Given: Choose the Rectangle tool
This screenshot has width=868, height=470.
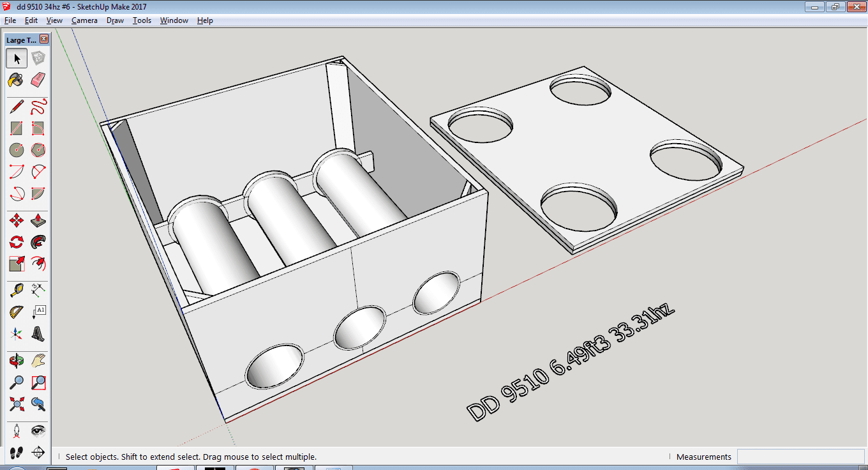Looking at the screenshot, I should pyautogui.click(x=17, y=128).
